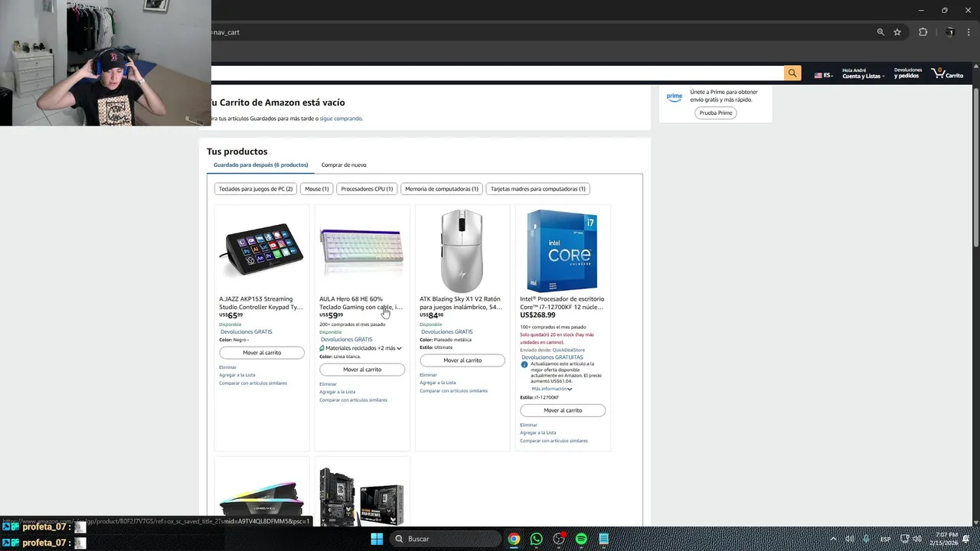Compare Intel processor with similar articles

click(554, 441)
